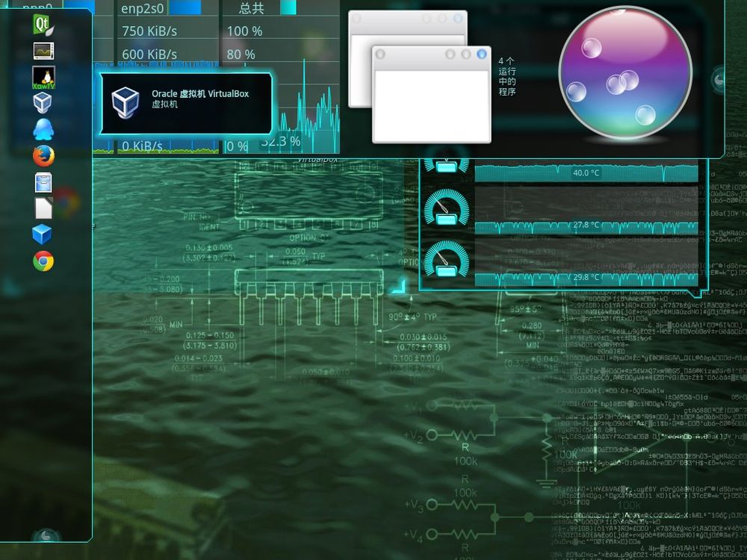The image size is (747, 560).
Task: Launch Qt Creator from the dock
Action: [43, 25]
